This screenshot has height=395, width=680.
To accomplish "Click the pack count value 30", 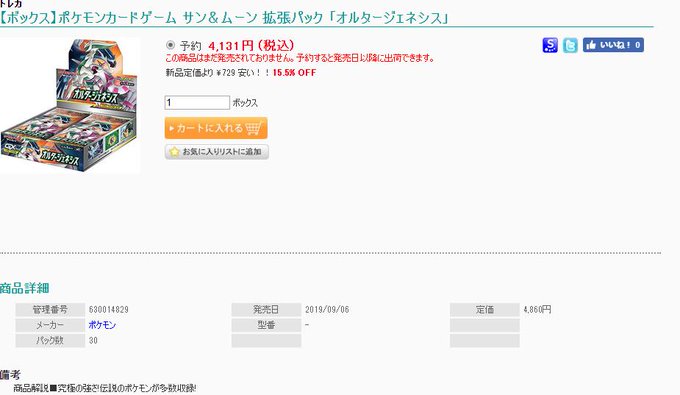I will [x=93, y=340].
